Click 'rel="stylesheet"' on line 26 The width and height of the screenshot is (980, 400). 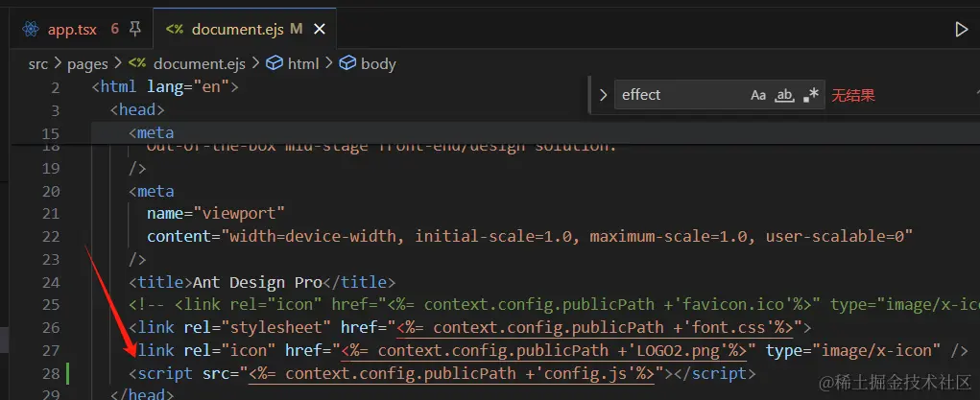pyautogui.click(x=257, y=327)
